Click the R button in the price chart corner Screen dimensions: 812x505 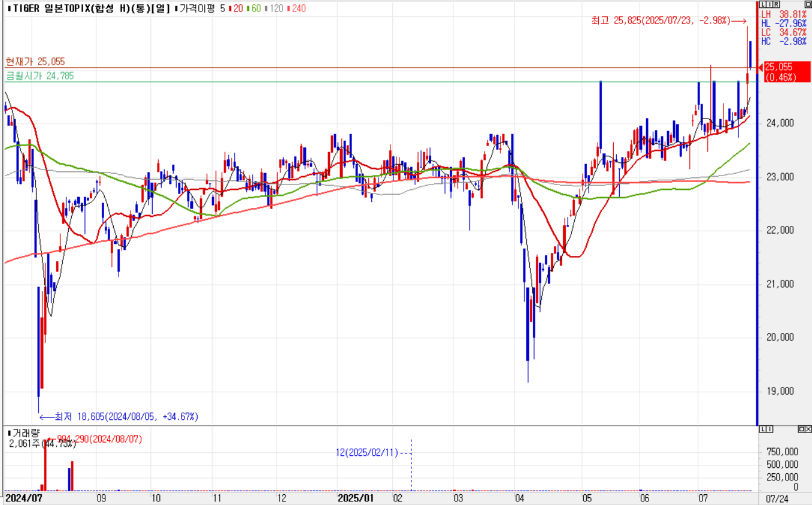776,5
